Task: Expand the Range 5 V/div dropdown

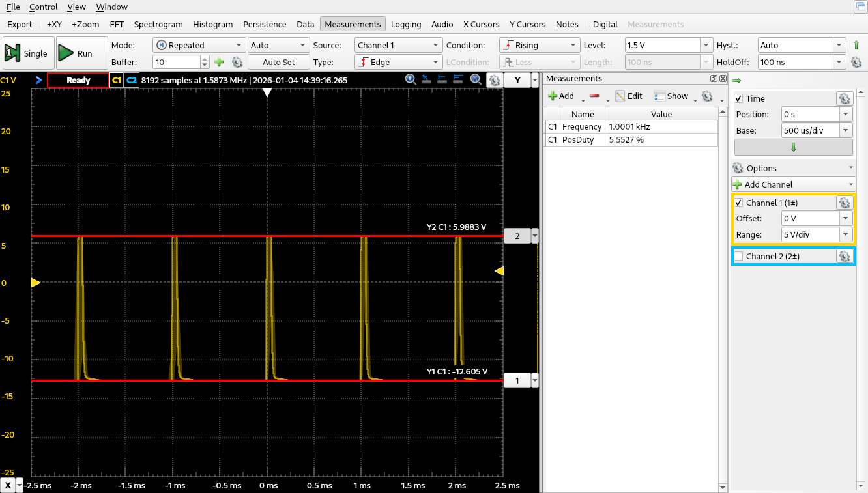Action: point(845,234)
